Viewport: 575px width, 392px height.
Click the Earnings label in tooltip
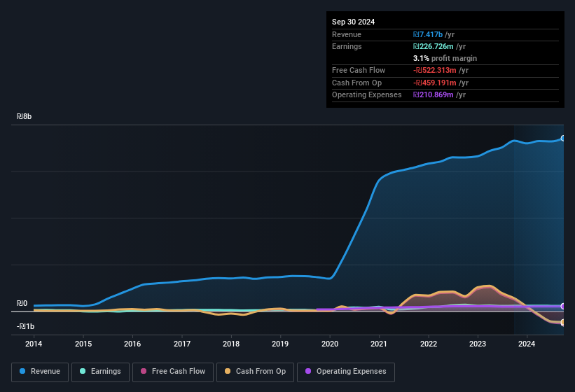tap(347, 46)
